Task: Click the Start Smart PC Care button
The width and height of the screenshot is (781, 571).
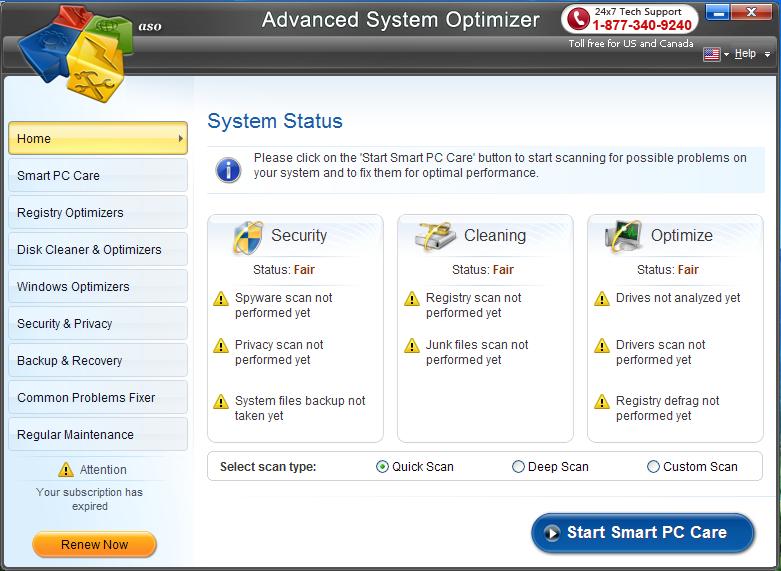Action: coord(643,533)
